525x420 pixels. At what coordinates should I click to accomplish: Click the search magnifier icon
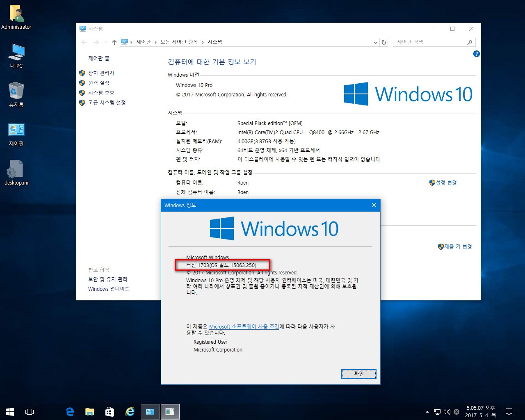pos(470,42)
